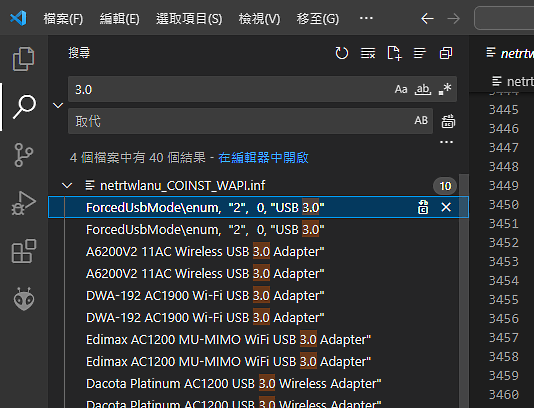Screen dimensions: 534x408
Task: Open the 檔案(F) menu
Action: pyautogui.click(x=63, y=18)
